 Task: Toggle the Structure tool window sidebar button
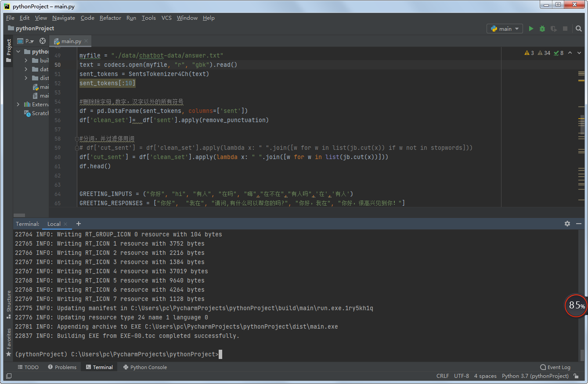(x=8, y=304)
